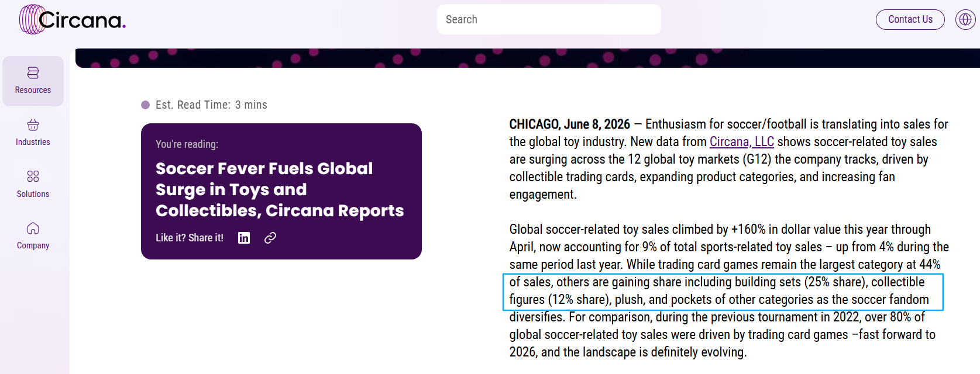Open the Company menu label

33,245
